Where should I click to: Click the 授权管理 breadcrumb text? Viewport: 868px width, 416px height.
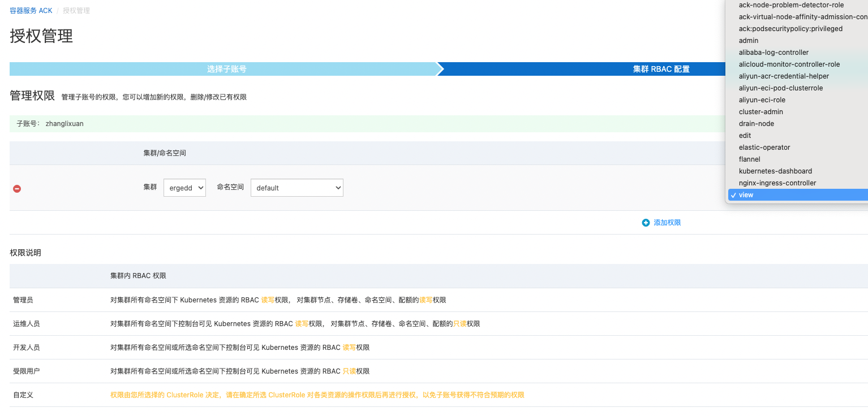click(76, 11)
